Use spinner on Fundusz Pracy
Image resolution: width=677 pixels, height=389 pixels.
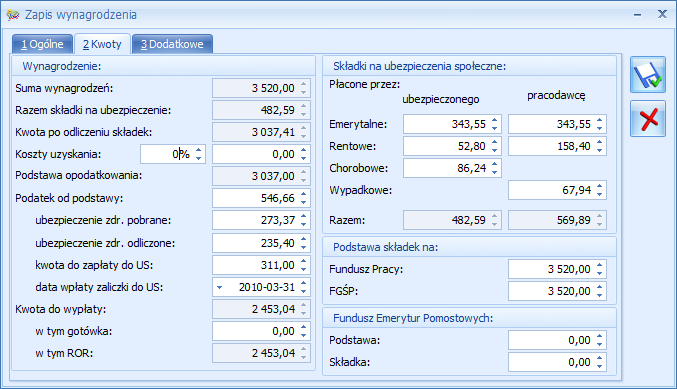pyautogui.click(x=600, y=269)
